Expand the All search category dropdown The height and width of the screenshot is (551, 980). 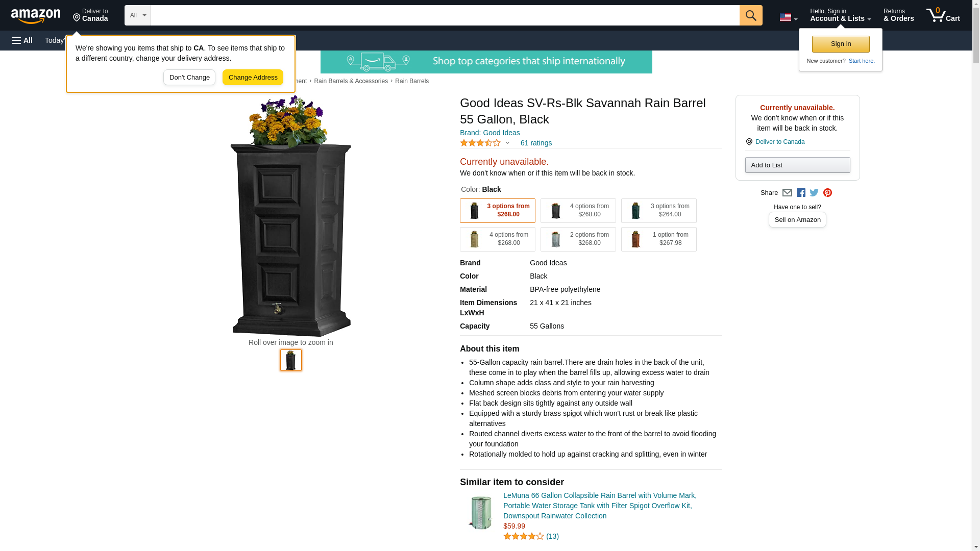point(138,15)
